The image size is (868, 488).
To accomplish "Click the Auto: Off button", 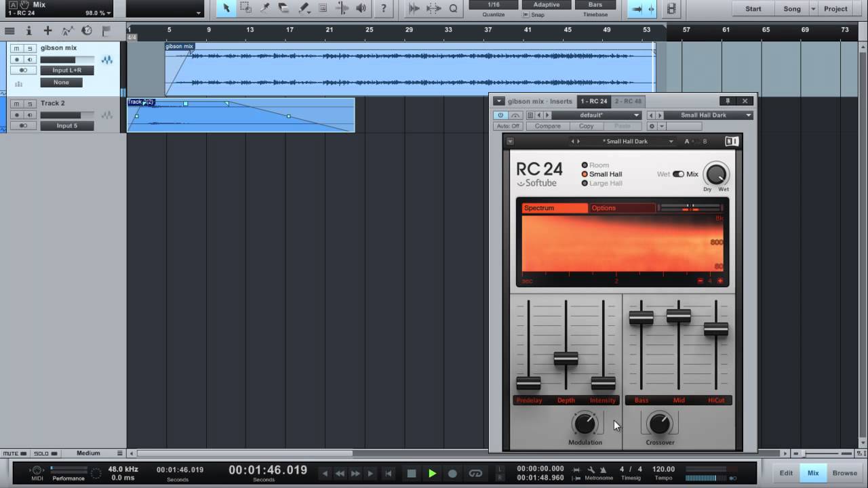I will tap(507, 126).
